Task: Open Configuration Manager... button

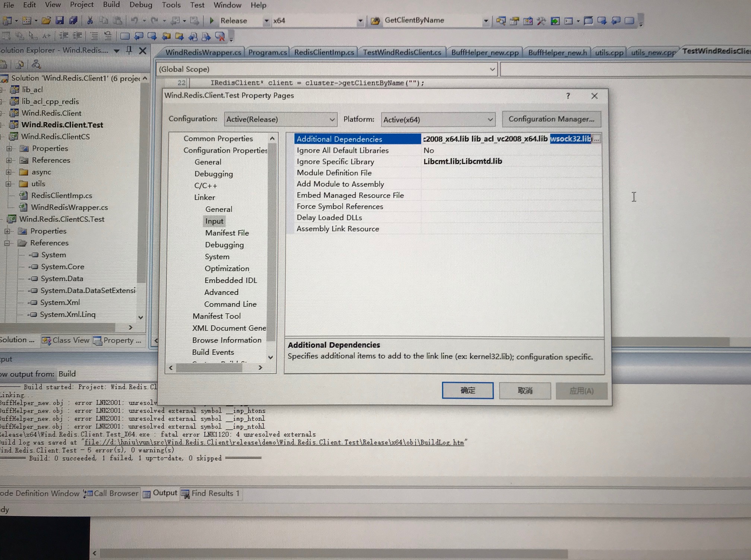Action: click(551, 119)
